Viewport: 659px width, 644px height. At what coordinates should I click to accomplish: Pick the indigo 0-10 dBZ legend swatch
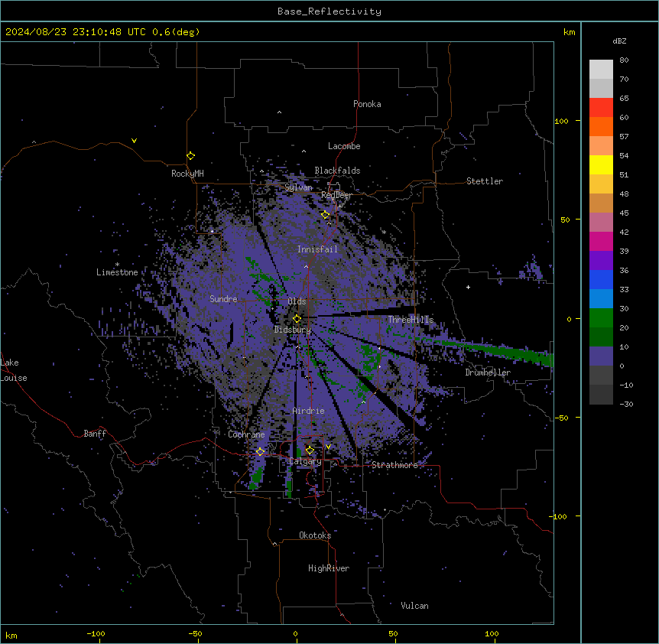[x=601, y=356]
